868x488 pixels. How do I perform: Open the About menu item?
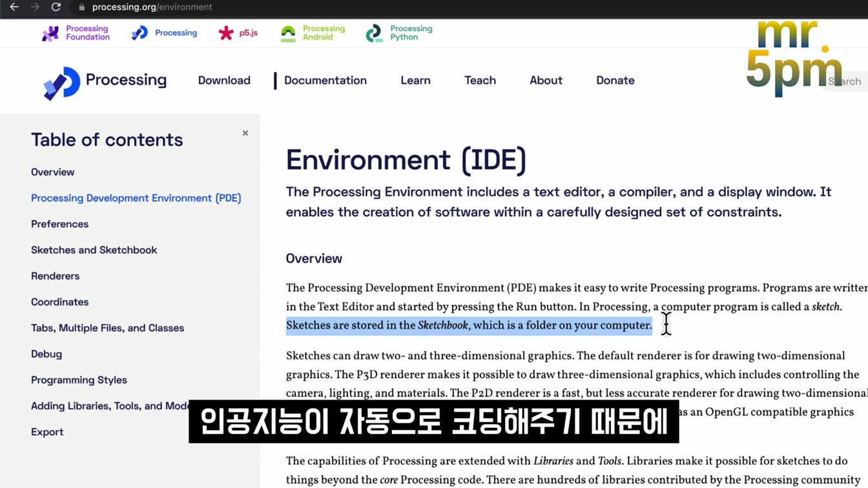click(x=546, y=80)
